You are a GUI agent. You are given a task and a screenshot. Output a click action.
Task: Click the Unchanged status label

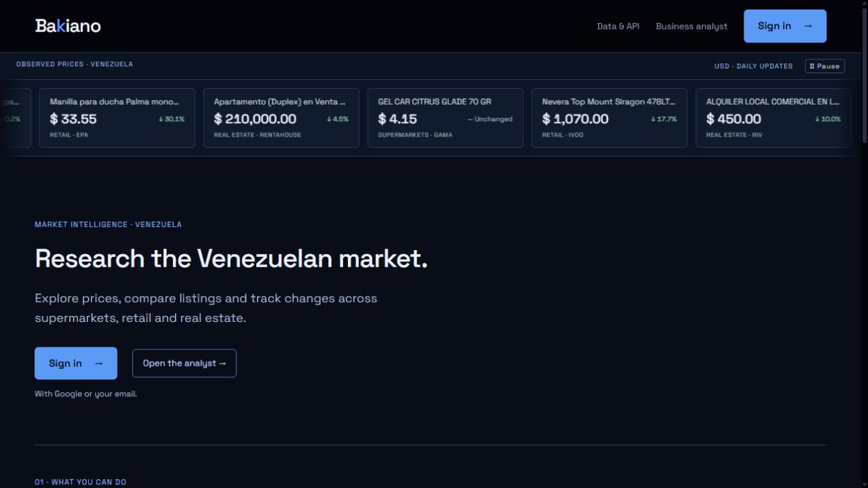point(490,119)
